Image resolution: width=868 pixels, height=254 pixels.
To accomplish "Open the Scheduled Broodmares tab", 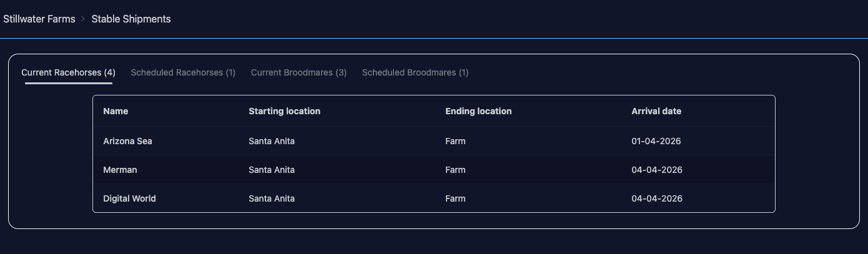I will [x=415, y=72].
